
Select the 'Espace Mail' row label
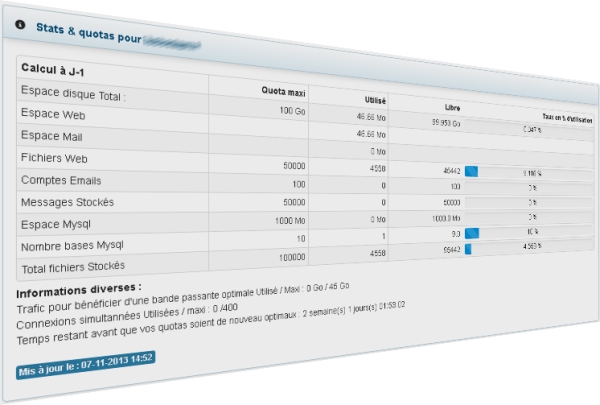(x=53, y=135)
